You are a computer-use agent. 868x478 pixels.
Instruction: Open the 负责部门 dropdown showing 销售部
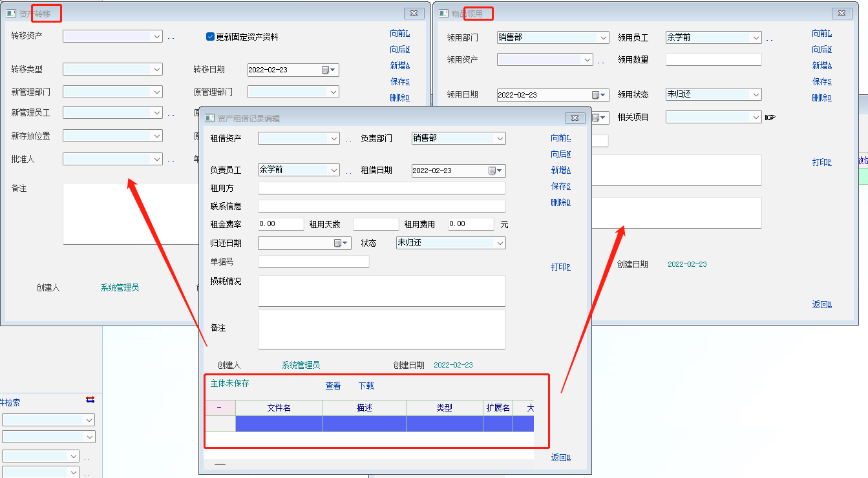[500, 138]
